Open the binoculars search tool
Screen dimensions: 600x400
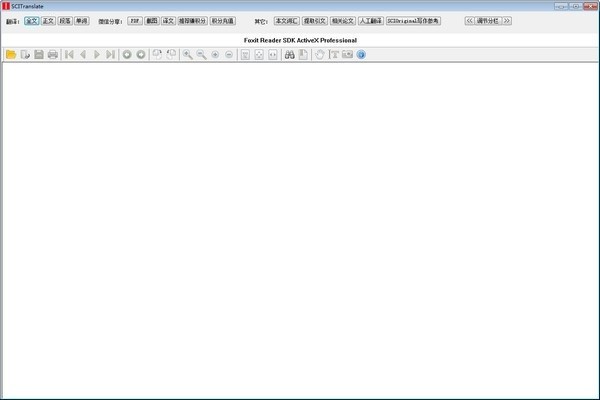point(289,54)
